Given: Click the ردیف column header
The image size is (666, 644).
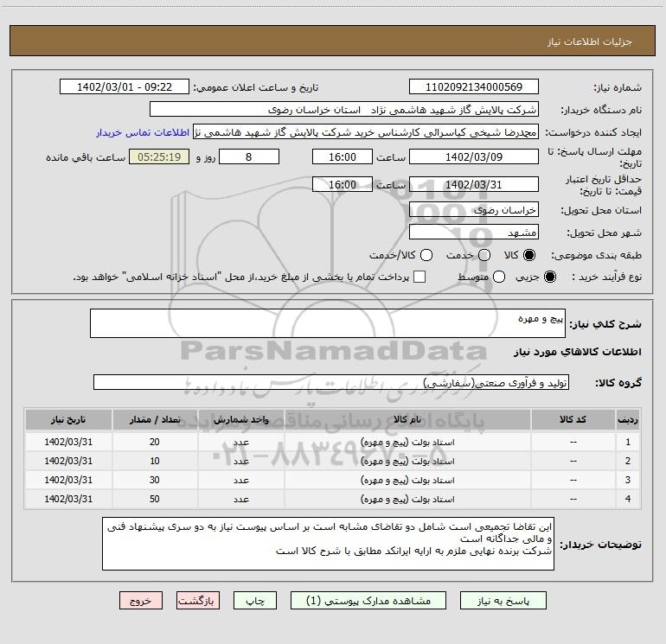Looking at the screenshot, I should point(628,419).
